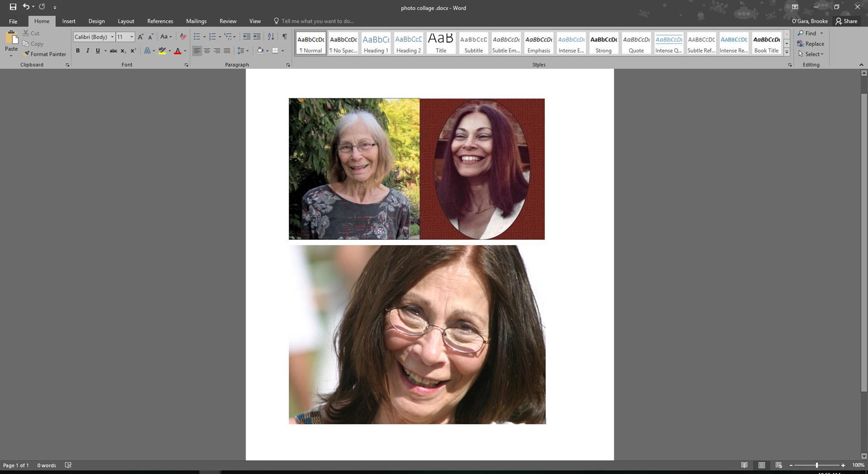Click the Save icon in the title bar
This screenshot has height=474, width=868.
pos(13,7)
